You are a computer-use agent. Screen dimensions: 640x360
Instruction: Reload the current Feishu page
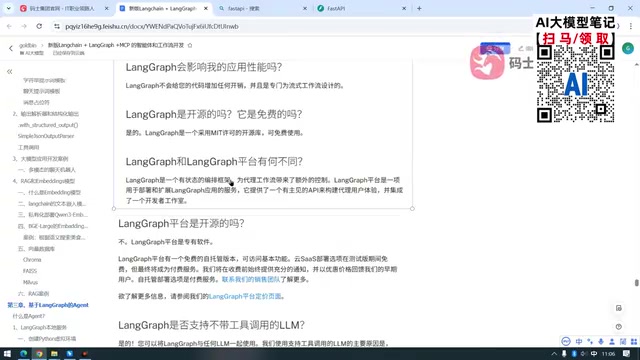39,26
